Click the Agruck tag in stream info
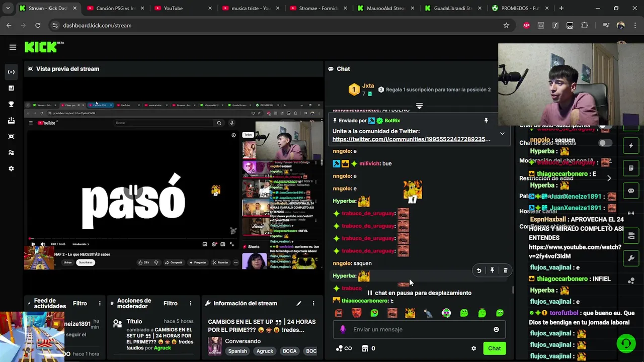644x362 pixels. (x=265, y=351)
